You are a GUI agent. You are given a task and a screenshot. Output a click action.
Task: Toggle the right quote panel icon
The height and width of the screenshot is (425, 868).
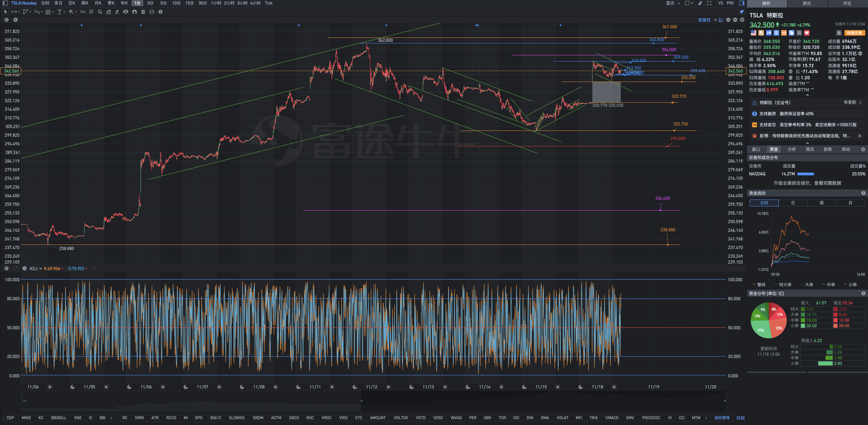(742, 3)
